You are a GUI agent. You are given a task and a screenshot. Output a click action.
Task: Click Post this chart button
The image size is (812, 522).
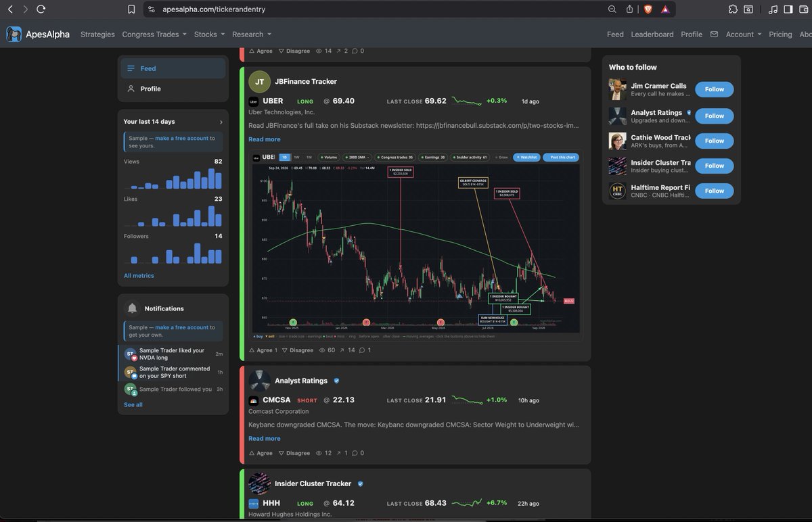[561, 157]
